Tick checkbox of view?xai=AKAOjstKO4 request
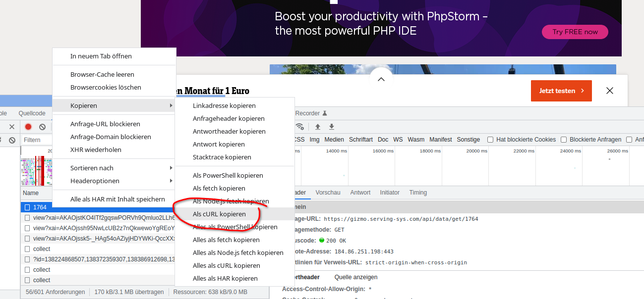Screen dimensions: 644x299 (x=28, y=218)
